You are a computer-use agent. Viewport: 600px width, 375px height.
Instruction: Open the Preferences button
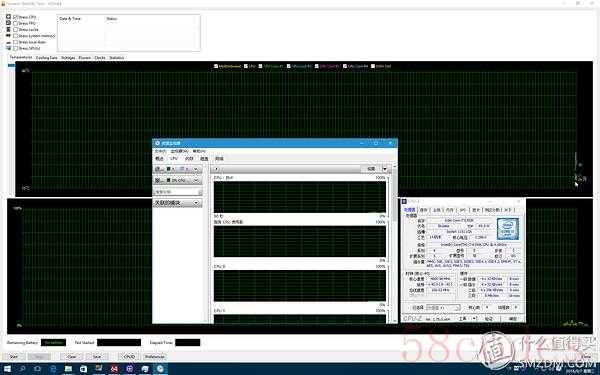(x=155, y=356)
